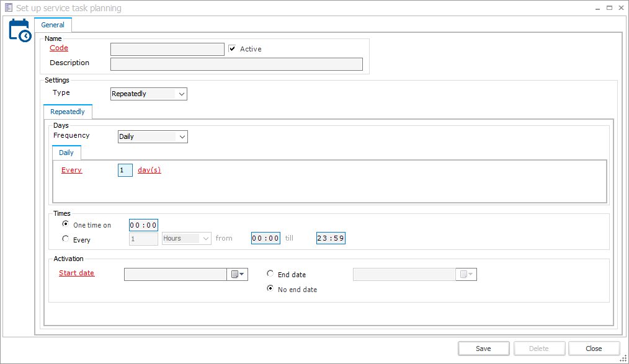This screenshot has width=629, height=364.
Task: Choose the End date radio option
Action: pos(270,273)
